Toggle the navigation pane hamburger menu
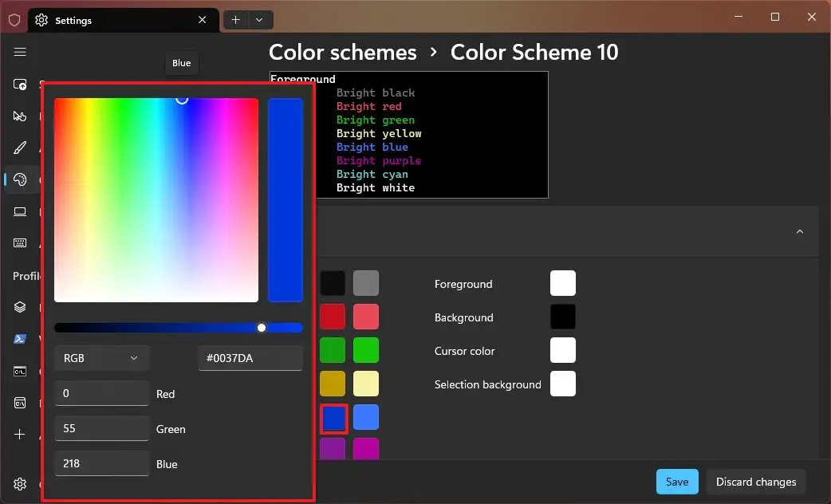 click(20, 52)
